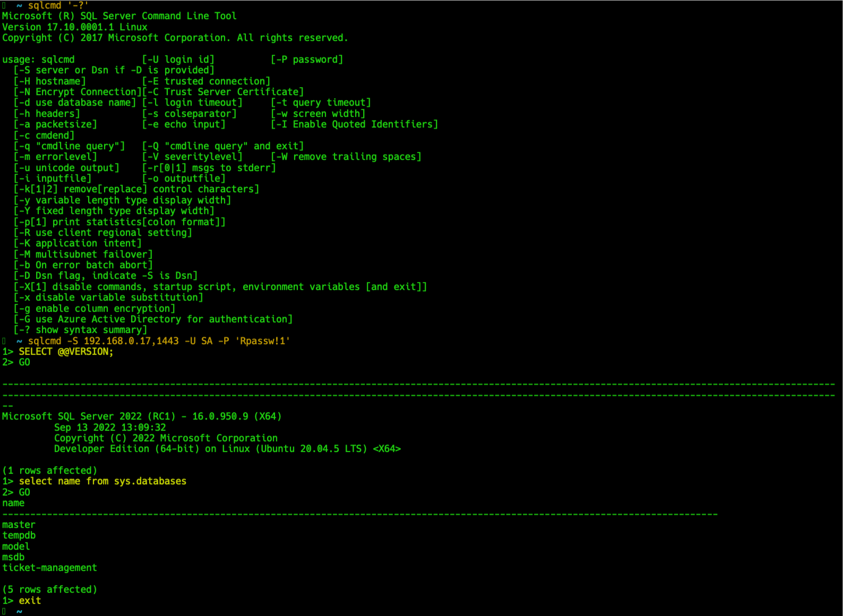Click the '[-I Enable Quoted Identifiers]' option
Screen dimensions: 843x616
click(x=354, y=124)
